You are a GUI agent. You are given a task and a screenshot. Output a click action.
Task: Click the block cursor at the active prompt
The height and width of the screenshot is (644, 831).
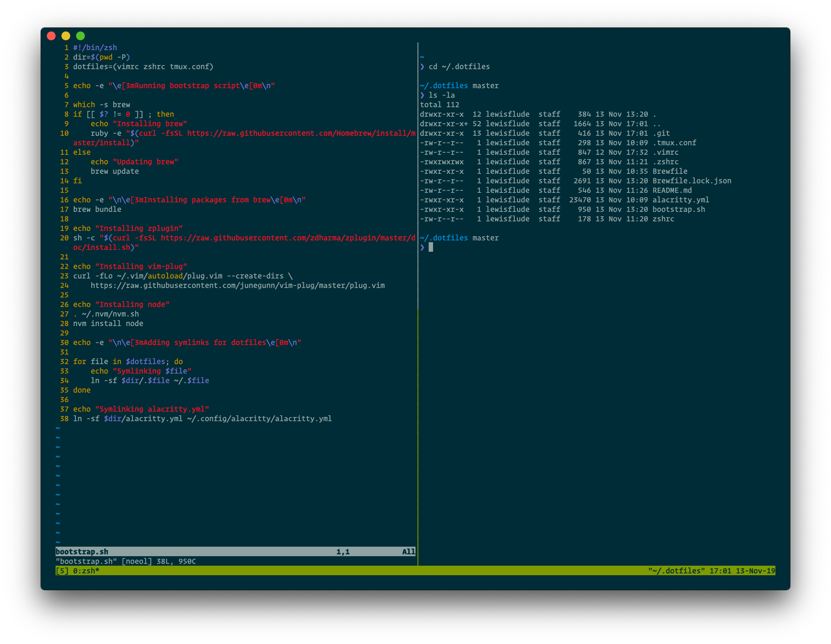tap(432, 248)
